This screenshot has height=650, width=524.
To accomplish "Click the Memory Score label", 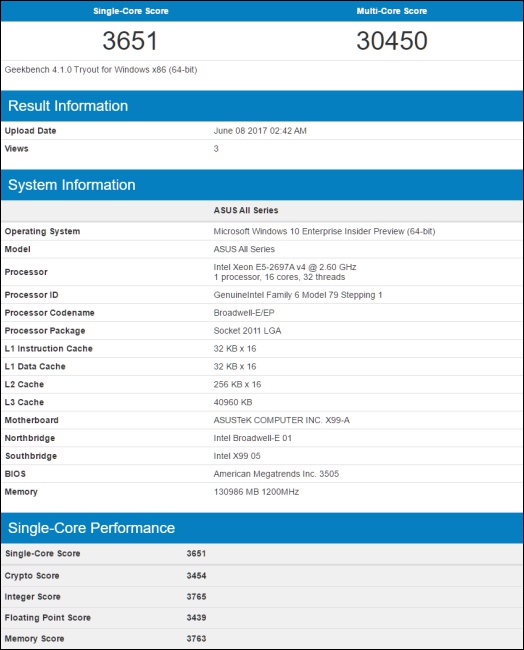I will tap(34, 639).
